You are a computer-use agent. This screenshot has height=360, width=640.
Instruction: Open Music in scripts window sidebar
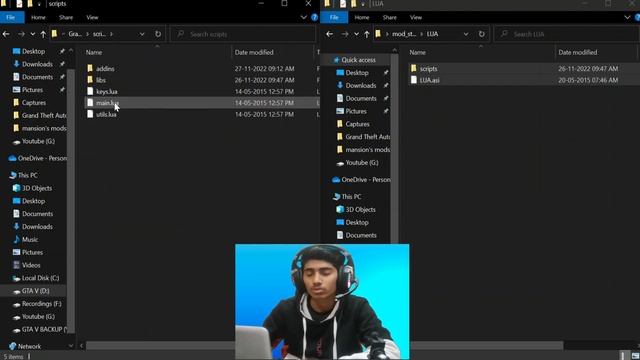[x=30, y=240]
